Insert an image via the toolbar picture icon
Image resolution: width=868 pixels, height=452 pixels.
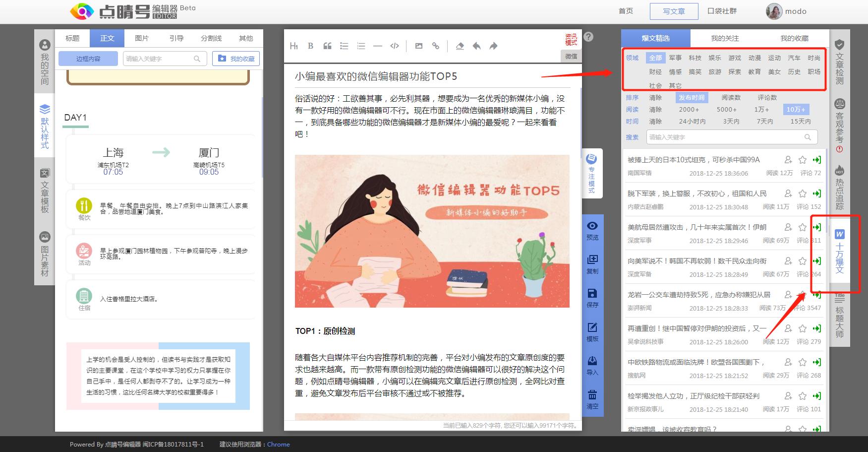[419, 46]
